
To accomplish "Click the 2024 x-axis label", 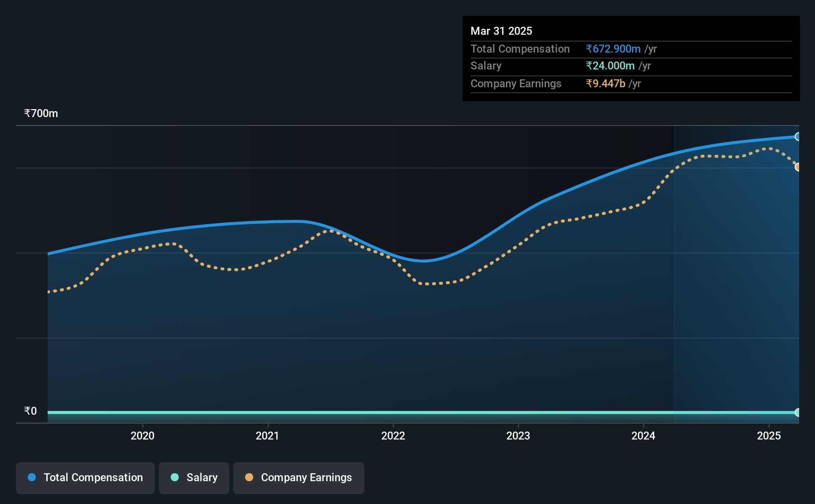I will [x=643, y=436].
